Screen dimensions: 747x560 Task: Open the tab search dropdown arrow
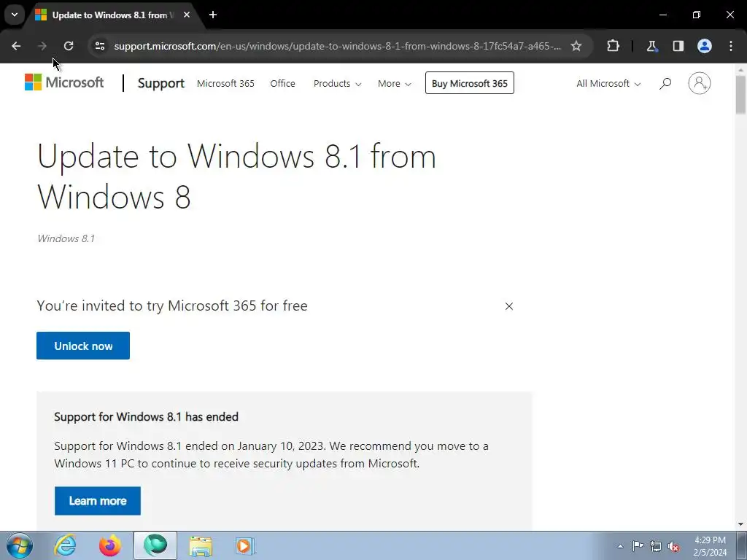point(15,15)
